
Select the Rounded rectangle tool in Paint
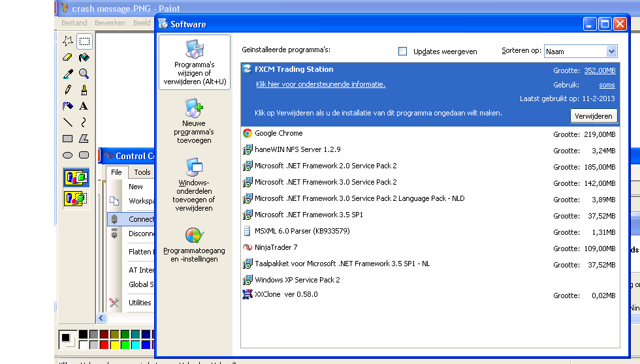[84, 155]
